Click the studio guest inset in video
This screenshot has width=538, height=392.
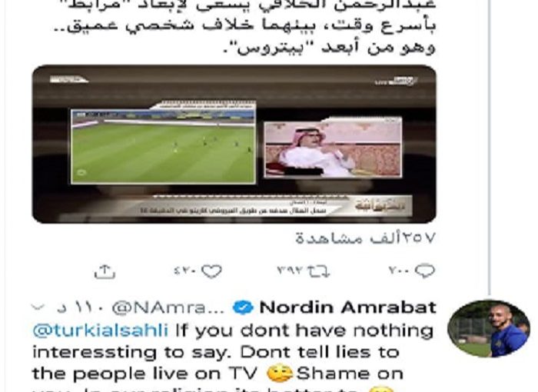[x=333, y=148]
